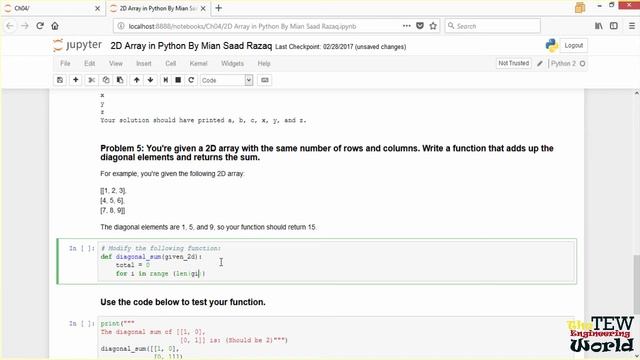Open the Cell menu
This screenshot has width=640, height=360.
coord(171,64)
